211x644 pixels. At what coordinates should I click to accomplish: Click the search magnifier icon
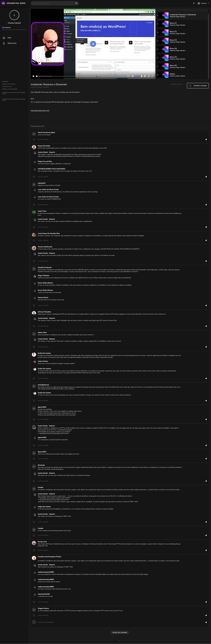click(x=76, y=3)
